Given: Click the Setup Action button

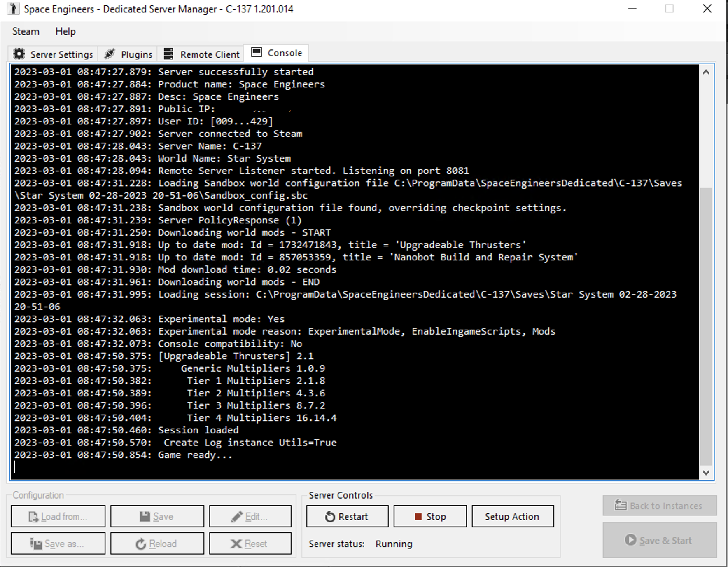Looking at the screenshot, I should [x=513, y=516].
